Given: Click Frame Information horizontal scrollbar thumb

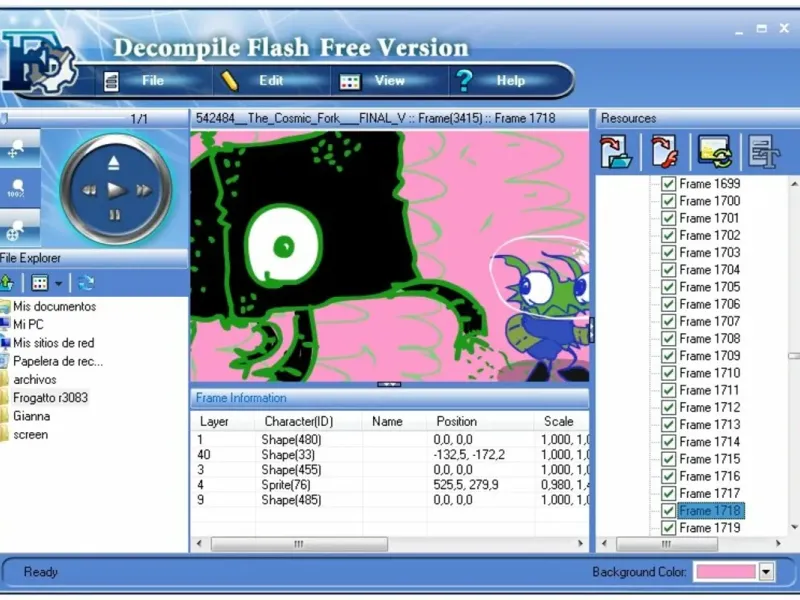Looking at the screenshot, I should click(x=299, y=544).
